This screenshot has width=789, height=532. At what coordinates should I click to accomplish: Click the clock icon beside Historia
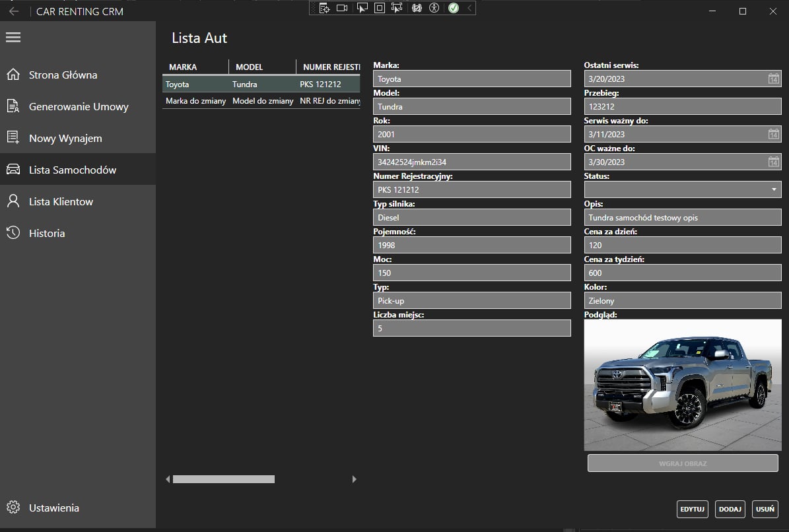point(13,232)
